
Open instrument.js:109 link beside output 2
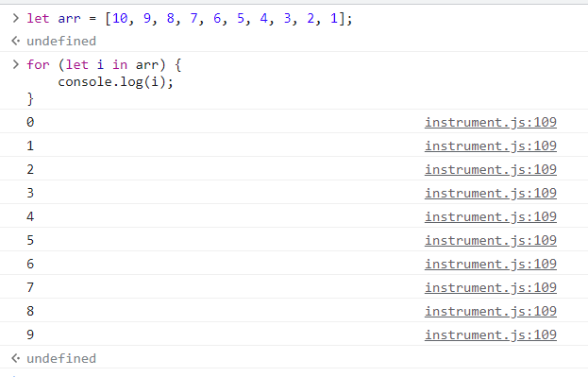(x=491, y=170)
